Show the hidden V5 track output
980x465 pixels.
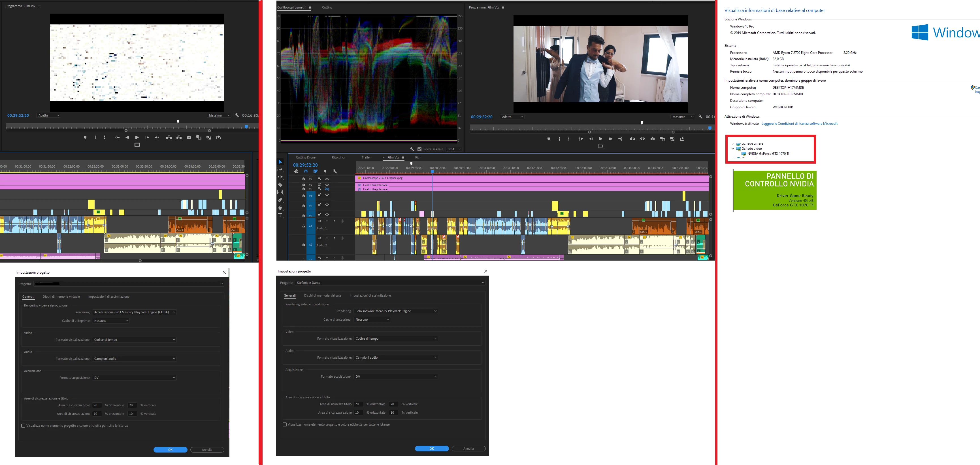click(327, 189)
